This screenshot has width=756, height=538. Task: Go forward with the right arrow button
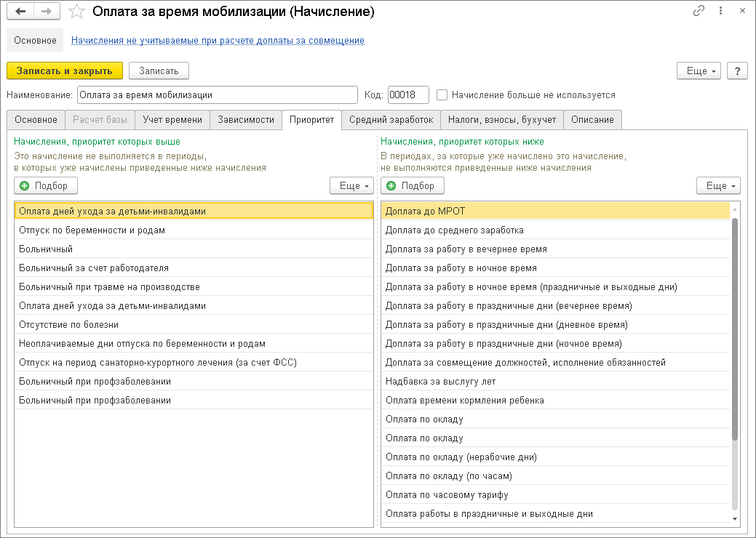coord(47,11)
